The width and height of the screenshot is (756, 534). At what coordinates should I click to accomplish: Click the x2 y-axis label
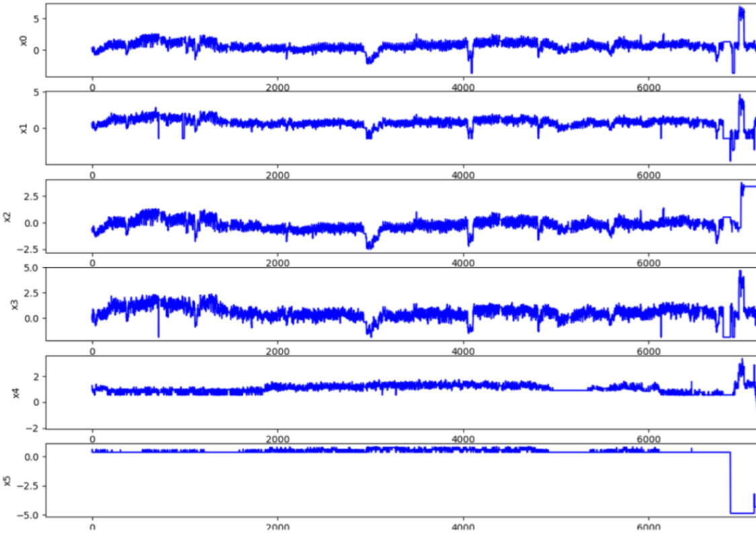pyautogui.click(x=7, y=217)
